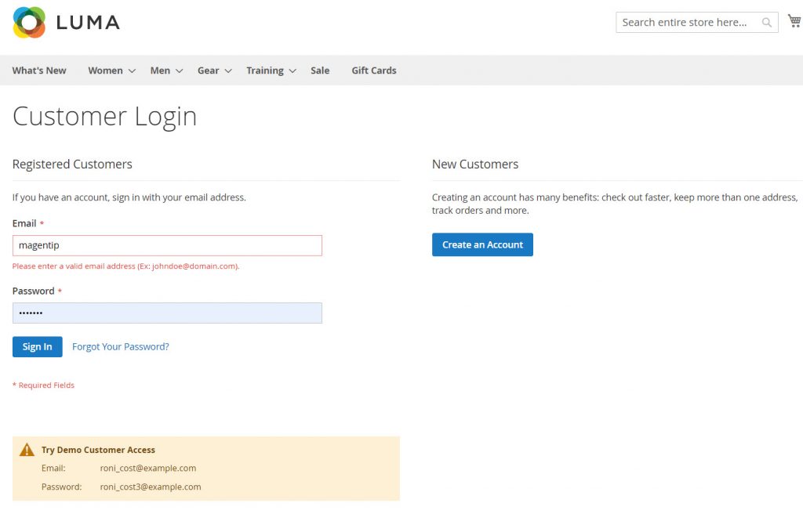Click the Sign In button
The width and height of the screenshot is (803, 532).
coord(37,346)
